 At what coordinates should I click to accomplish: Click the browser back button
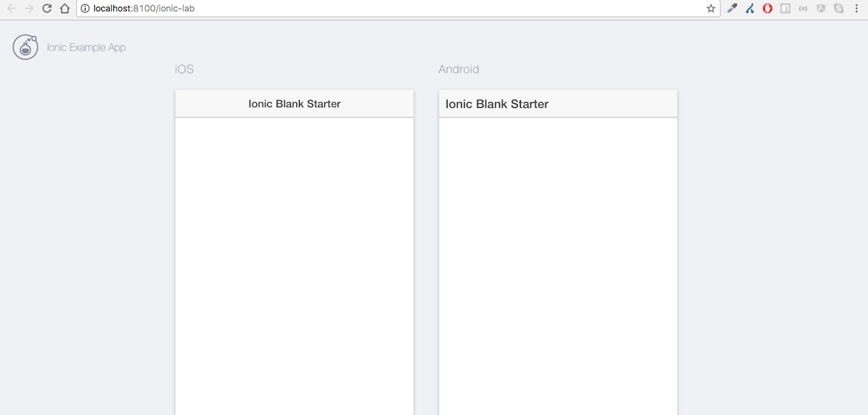click(12, 8)
